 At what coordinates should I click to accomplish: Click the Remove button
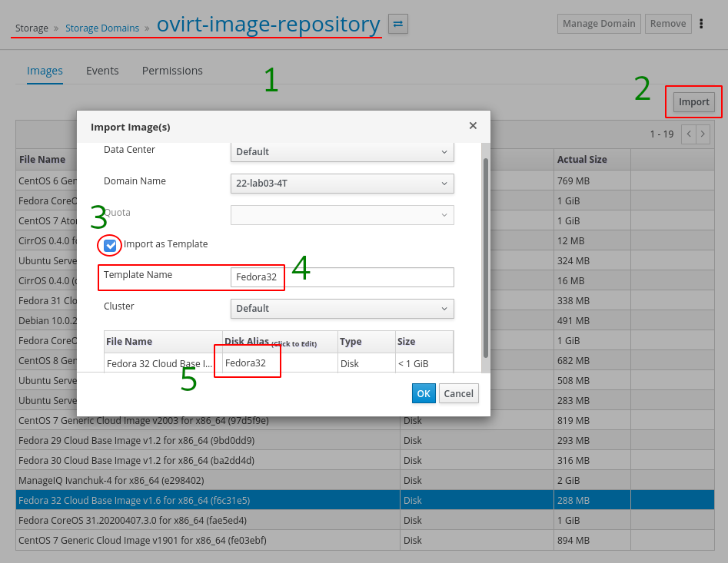(667, 24)
